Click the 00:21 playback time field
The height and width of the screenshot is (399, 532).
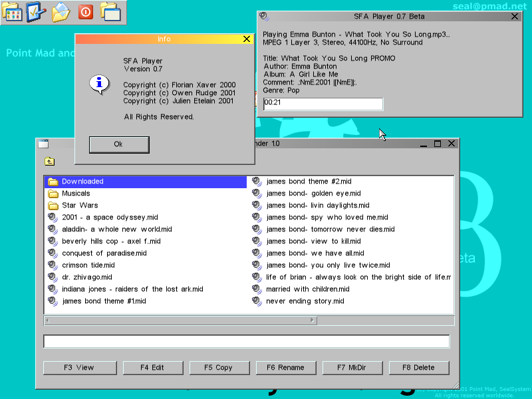pos(323,104)
